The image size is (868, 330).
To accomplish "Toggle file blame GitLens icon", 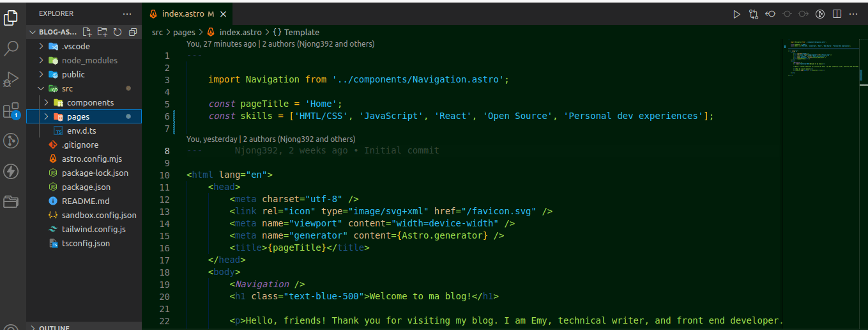I will coord(821,13).
